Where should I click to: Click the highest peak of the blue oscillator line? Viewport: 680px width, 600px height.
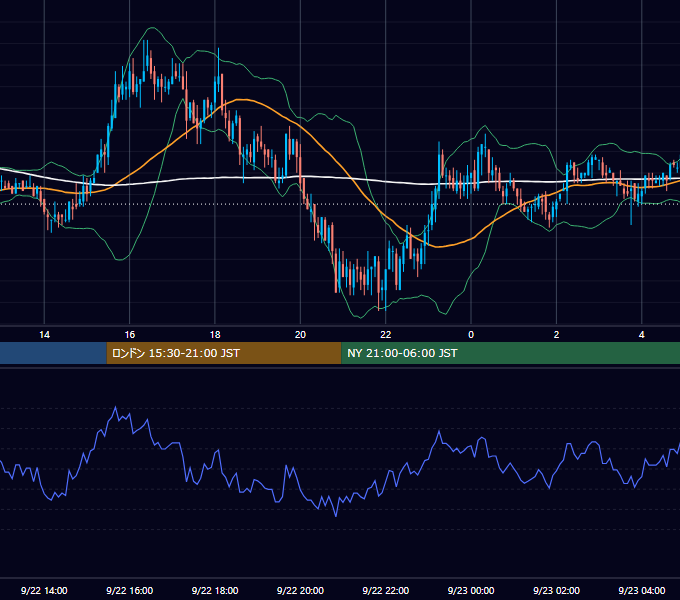[x=115, y=408]
